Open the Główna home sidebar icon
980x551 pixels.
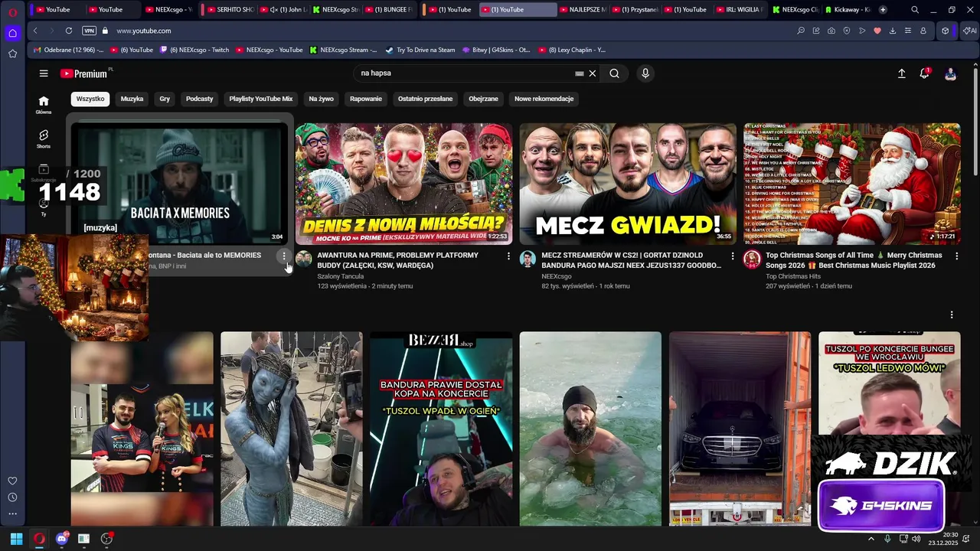(44, 105)
